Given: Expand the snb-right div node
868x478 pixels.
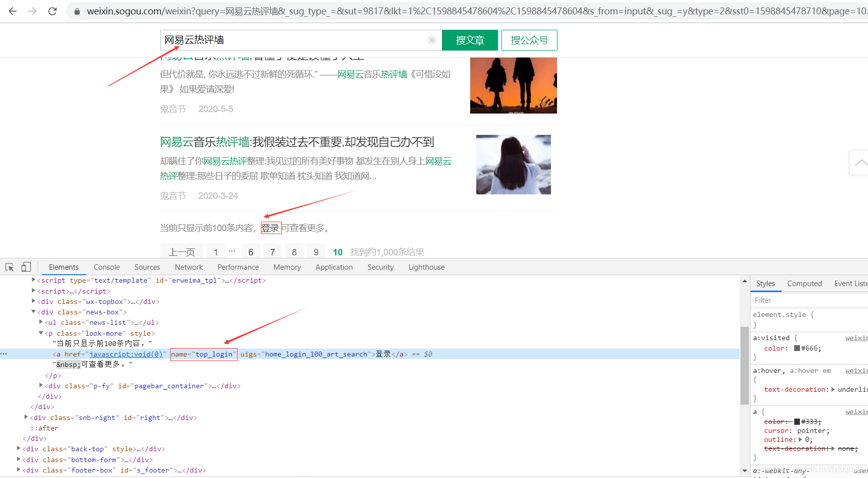Looking at the screenshot, I should point(26,417).
